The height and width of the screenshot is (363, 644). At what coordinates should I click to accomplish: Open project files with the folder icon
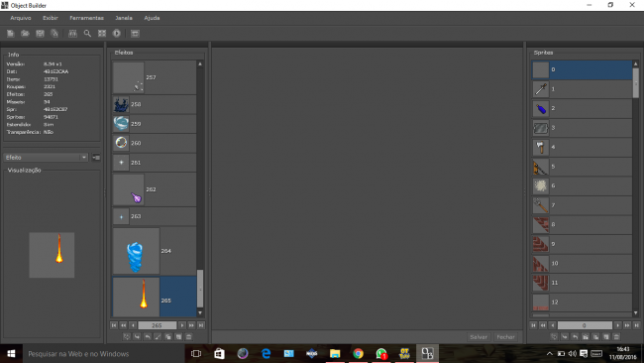pyautogui.click(x=25, y=34)
